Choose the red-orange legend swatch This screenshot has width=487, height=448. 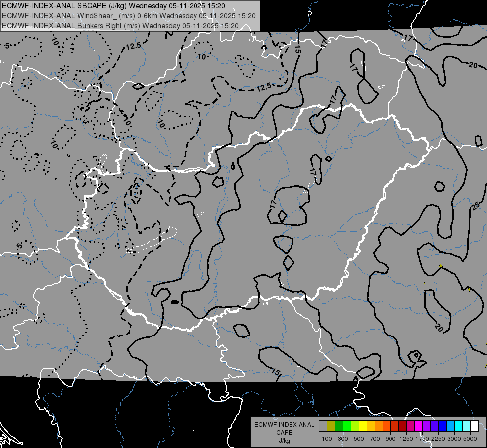click(x=387, y=426)
